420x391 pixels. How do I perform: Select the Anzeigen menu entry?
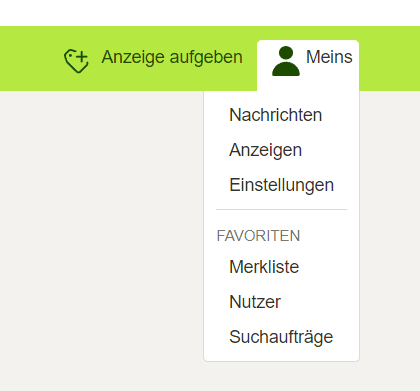265,150
